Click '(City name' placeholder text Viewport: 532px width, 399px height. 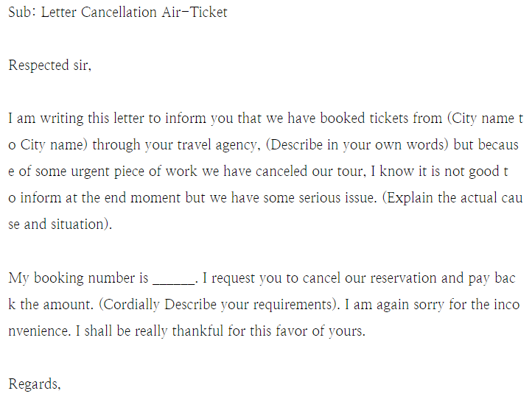480,119
